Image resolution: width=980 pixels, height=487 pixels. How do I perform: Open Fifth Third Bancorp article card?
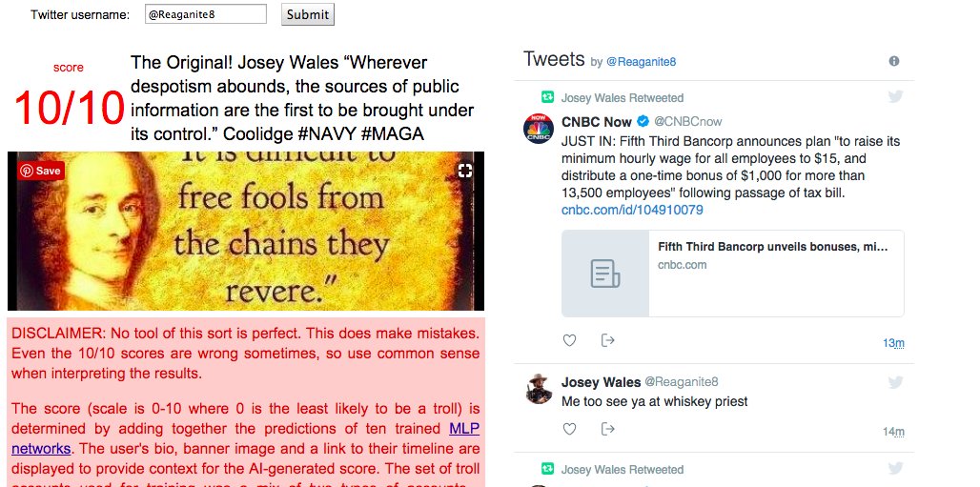coord(732,274)
